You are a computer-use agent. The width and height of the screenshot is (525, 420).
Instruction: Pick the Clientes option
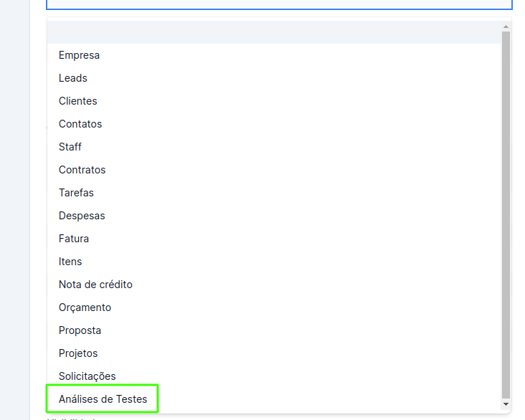click(78, 101)
